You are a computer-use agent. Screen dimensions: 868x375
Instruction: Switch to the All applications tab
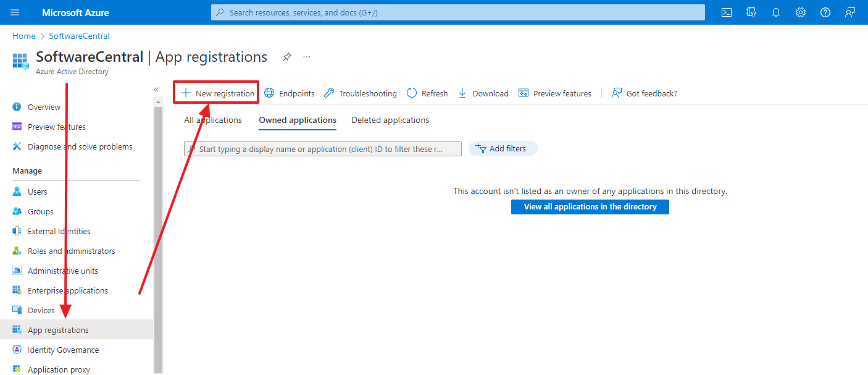tap(212, 120)
